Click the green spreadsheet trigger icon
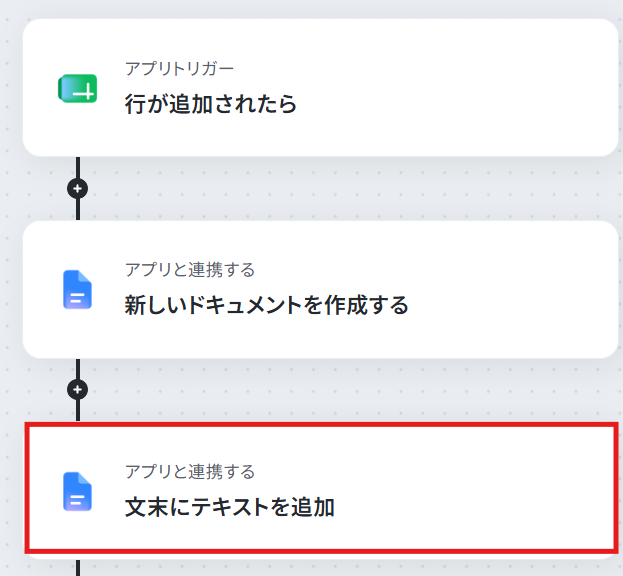The width and height of the screenshot is (623, 576). (x=78, y=88)
